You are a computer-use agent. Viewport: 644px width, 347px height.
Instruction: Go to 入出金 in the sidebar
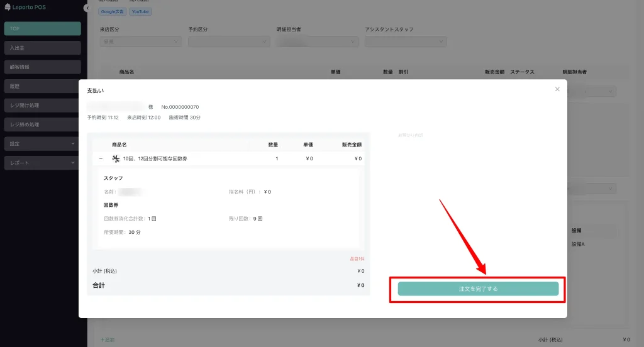pyautogui.click(x=42, y=48)
